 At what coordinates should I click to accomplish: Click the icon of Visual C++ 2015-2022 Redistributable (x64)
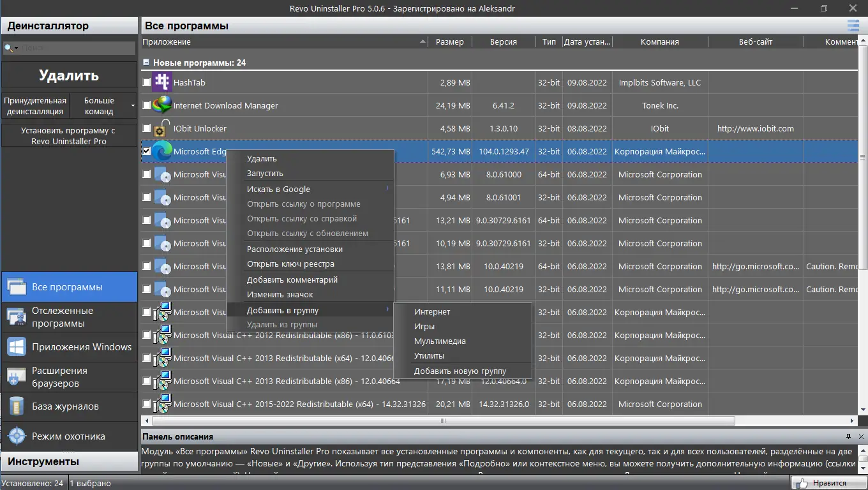pyautogui.click(x=162, y=404)
